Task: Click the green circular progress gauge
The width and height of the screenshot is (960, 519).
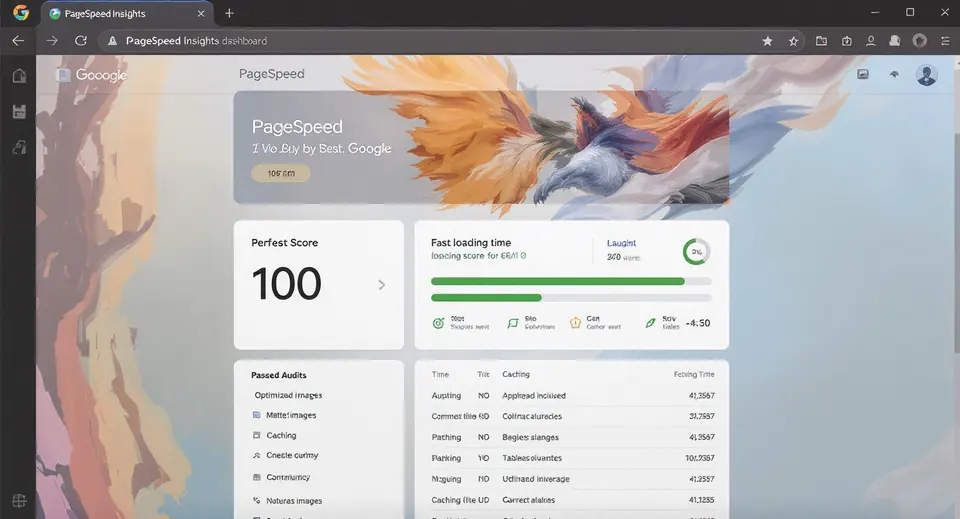Action: (x=696, y=252)
